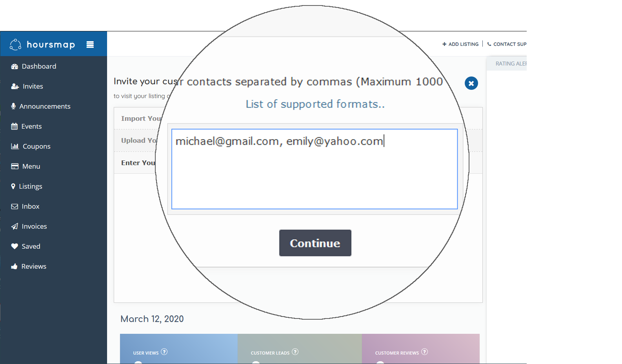
Task: Click Contact Support in the header
Action: coord(507,44)
